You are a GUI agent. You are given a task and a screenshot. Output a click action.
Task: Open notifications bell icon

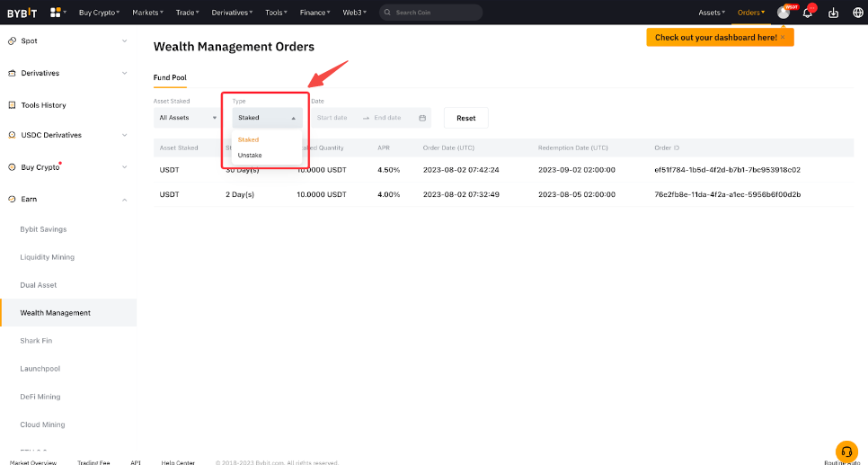[808, 13]
